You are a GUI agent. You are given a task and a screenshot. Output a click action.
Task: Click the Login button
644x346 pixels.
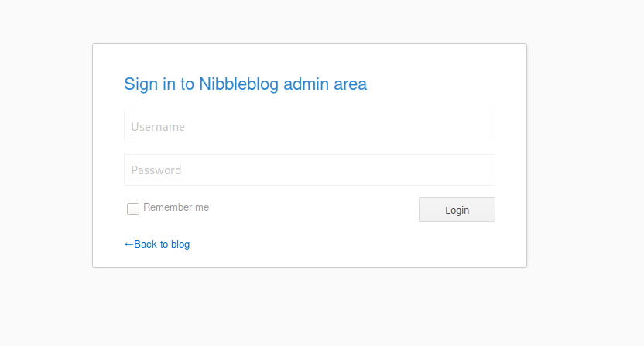tap(457, 210)
